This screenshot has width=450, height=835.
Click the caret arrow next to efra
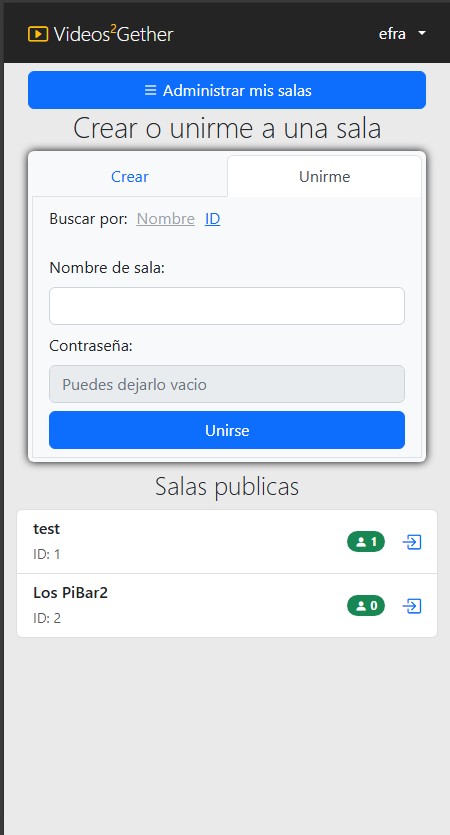click(422, 34)
